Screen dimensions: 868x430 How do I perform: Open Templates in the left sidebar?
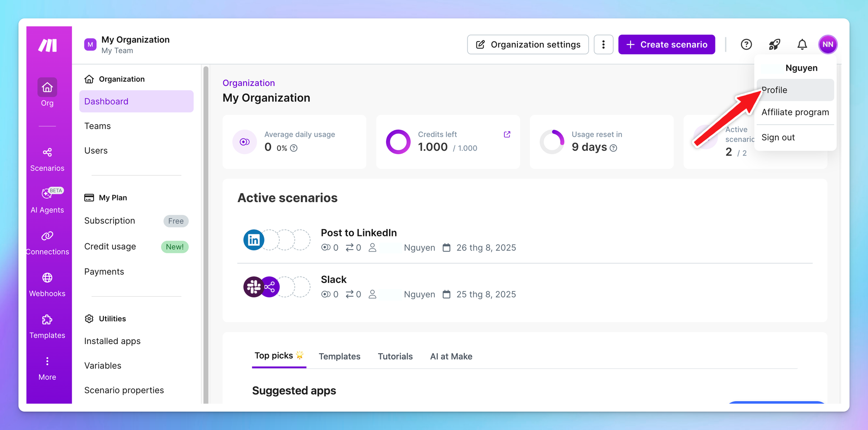(x=47, y=327)
